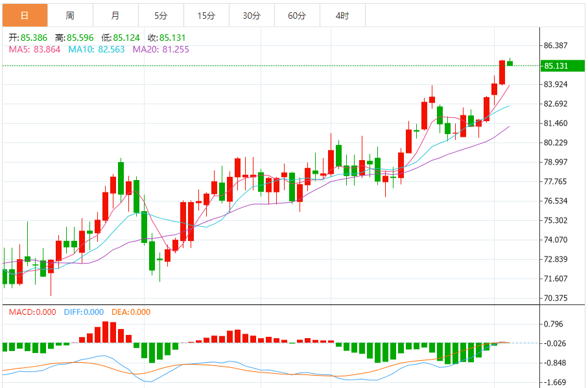The image size is (588, 388).
Task: Click the MA20: 81.255 indicator label
Action: pyautogui.click(x=161, y=49)
